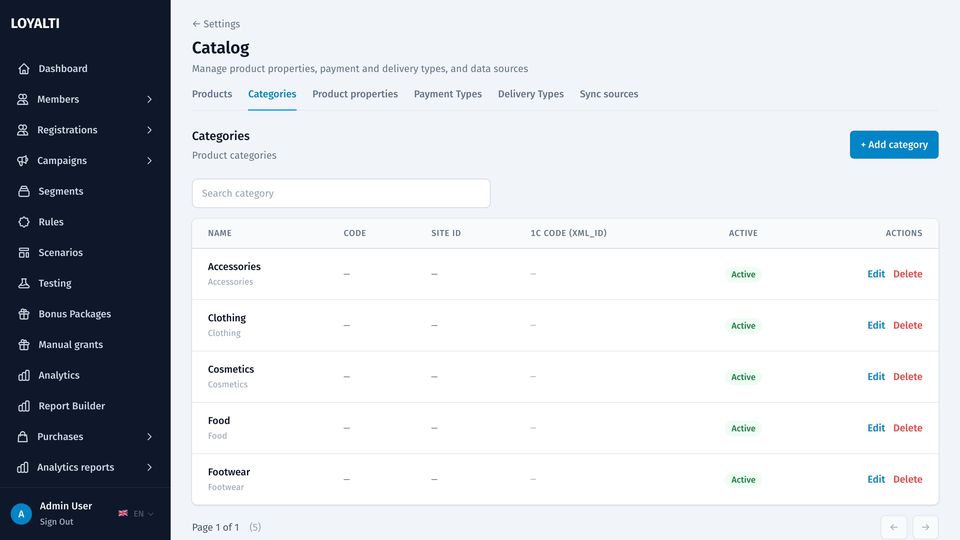The width and height of the screenshot is (960, 540).
Task: Click the Dashboard home icon
Action: click(24, 69)
